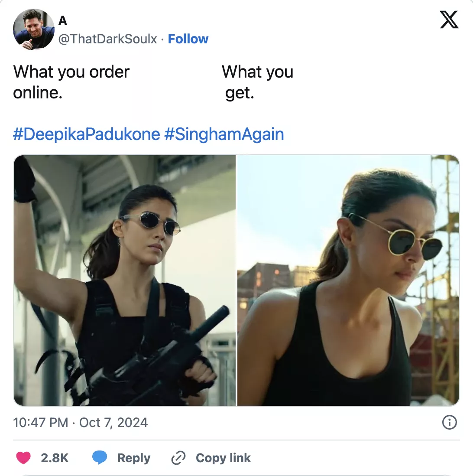473x476 pixels.
Task: View the left image with the armed woman
Action: tap(125, 280)
